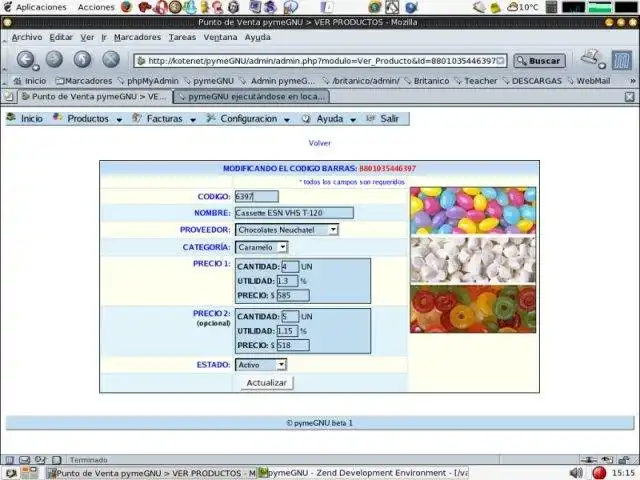Follow the Volver link
Viewport: 640px width, 480px height.
point(320,143)
